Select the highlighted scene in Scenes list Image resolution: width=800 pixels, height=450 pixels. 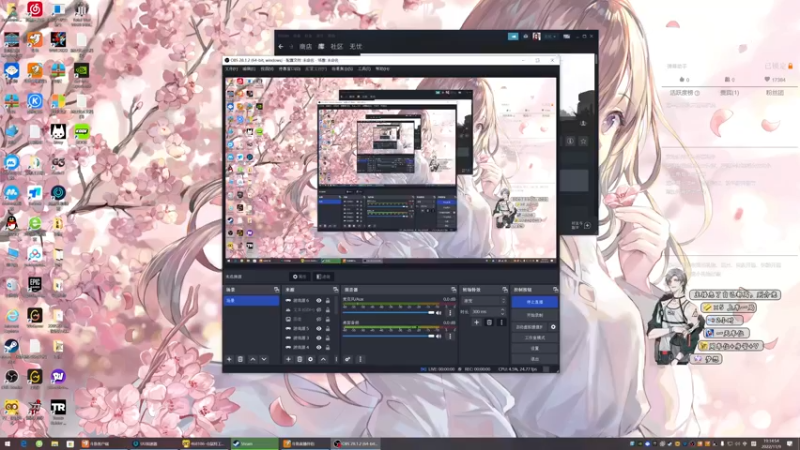(x=252, y=301)
